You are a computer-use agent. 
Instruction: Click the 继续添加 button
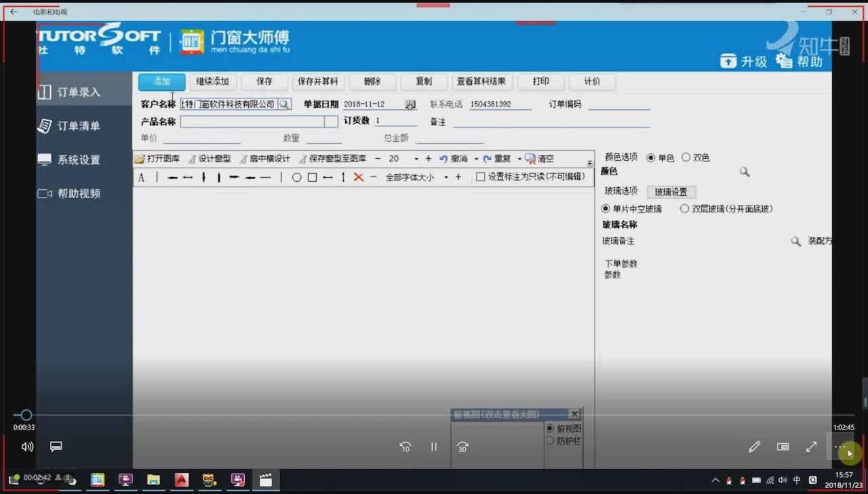[x=213, y=81]
